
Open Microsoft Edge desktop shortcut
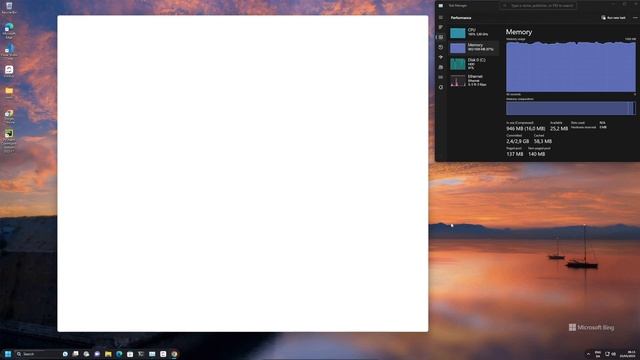point(9,31)
